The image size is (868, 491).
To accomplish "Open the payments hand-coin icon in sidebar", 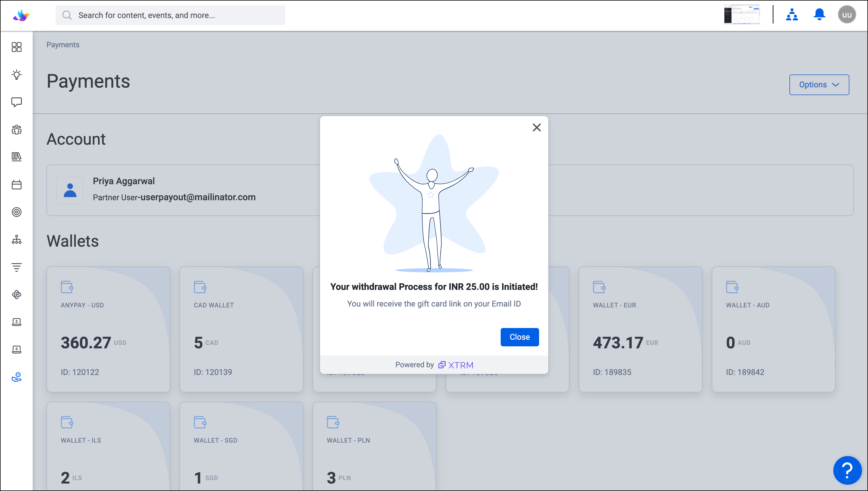I will coord(17,377).
